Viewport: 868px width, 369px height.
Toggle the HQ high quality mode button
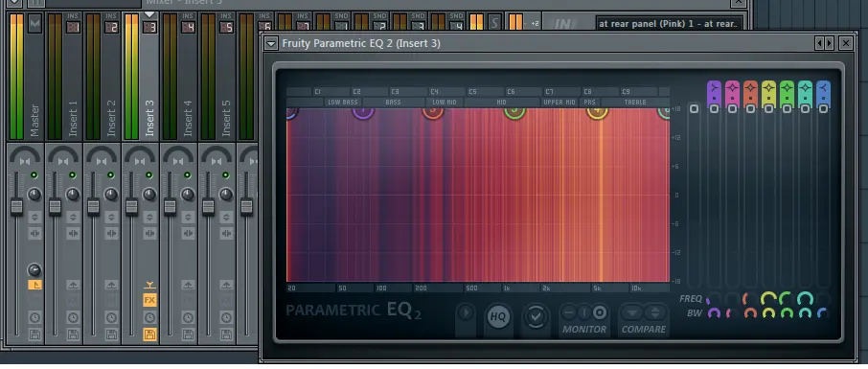pos(498,317)
